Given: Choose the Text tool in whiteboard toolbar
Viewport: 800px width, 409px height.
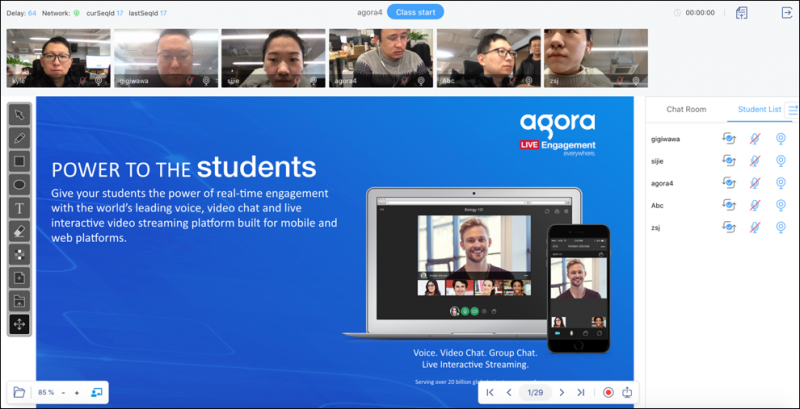Looking at the screenshot, I should pyautogui.click(x=19, y=208).
